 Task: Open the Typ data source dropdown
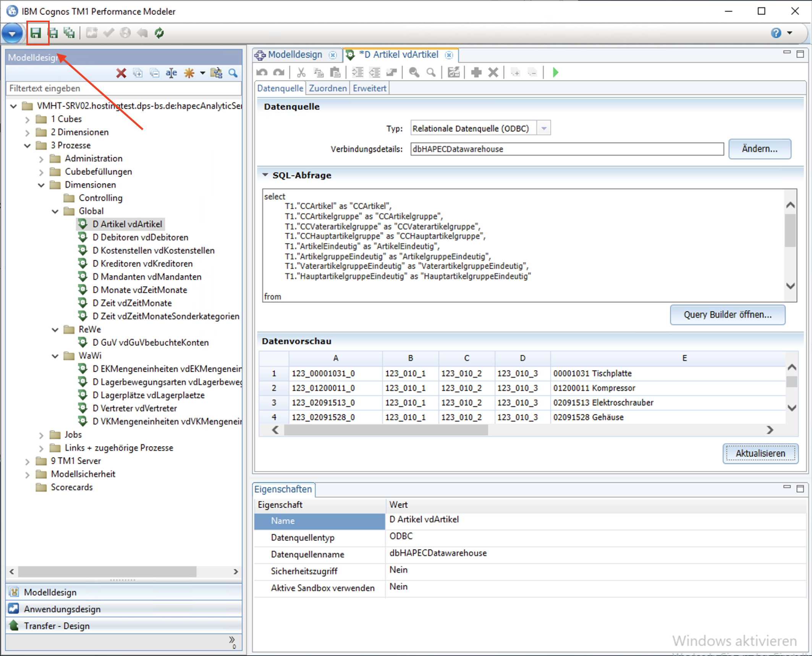544,128
